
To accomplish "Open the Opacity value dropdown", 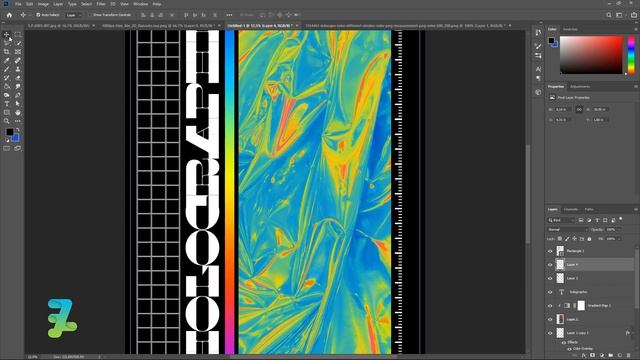I will coord(619,230).
